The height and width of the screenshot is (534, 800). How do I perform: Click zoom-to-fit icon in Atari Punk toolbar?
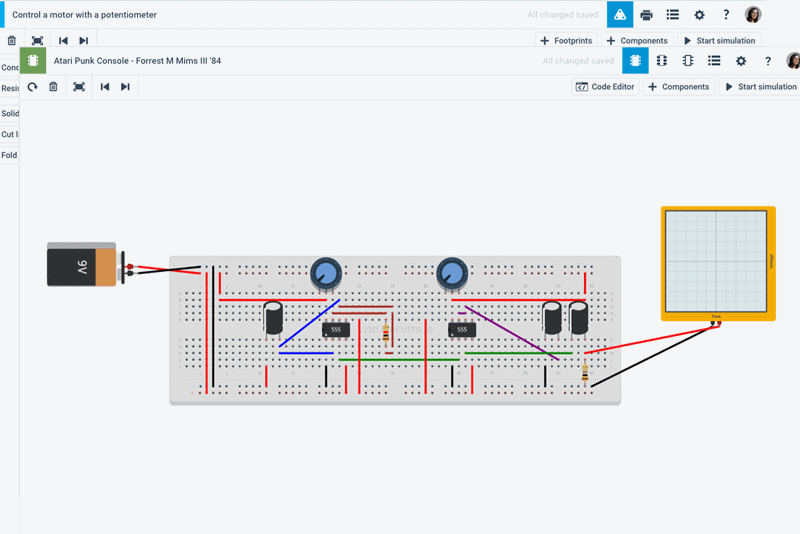(x=79, y=87)
